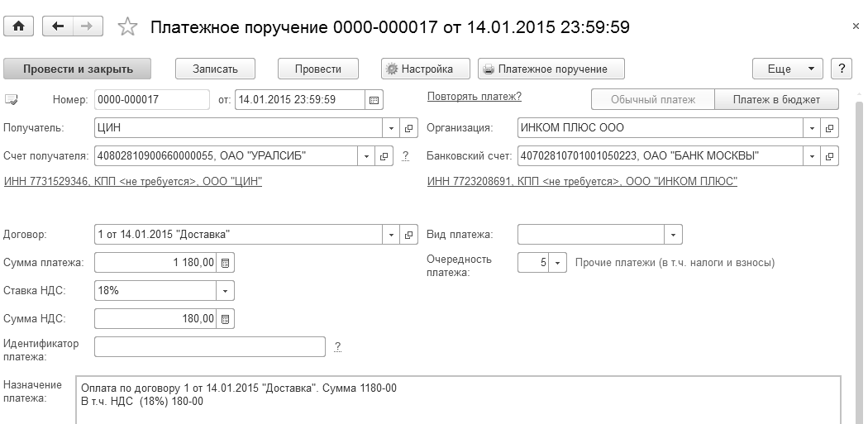Expand the Вид платежа dropdown
This screenshot has height=424, width=868.
[674, 235]
